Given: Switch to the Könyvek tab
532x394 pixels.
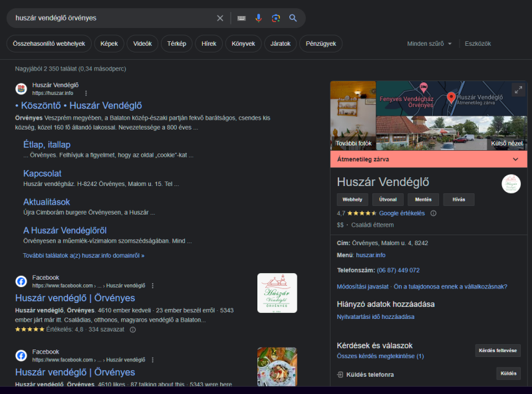Looking at the screenshot, I should tap(243, 44).
